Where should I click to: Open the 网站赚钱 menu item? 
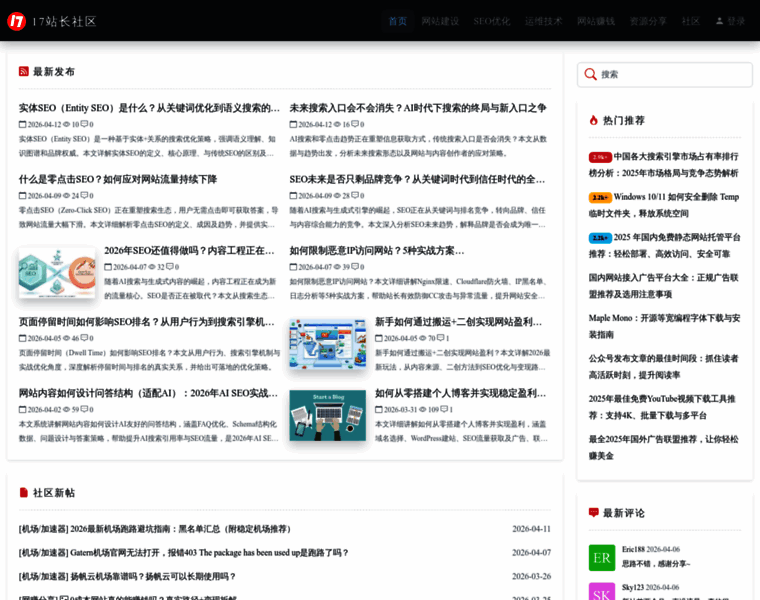596,21
